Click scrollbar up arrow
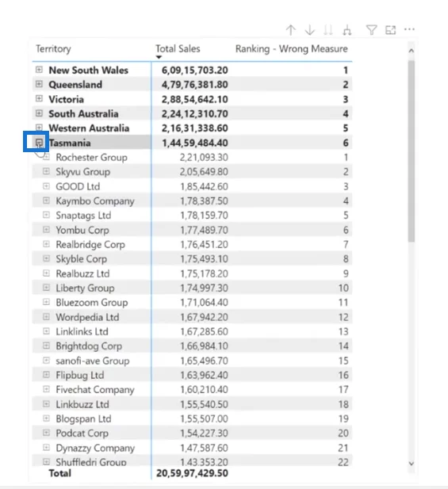This screenshot has height=489, width=448. click(x=412, y=51)
